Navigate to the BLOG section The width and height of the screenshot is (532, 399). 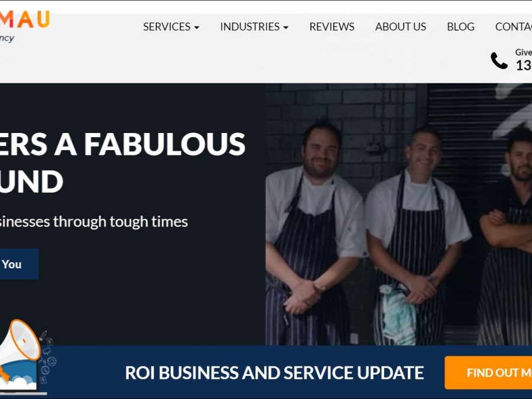point(460,27)
